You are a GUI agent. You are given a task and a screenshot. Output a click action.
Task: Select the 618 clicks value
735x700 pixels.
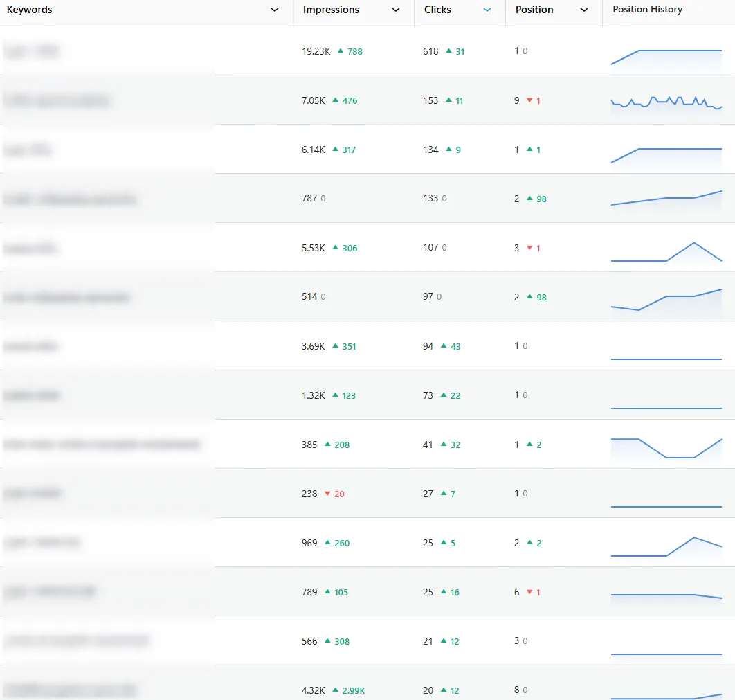pos(430,51)
